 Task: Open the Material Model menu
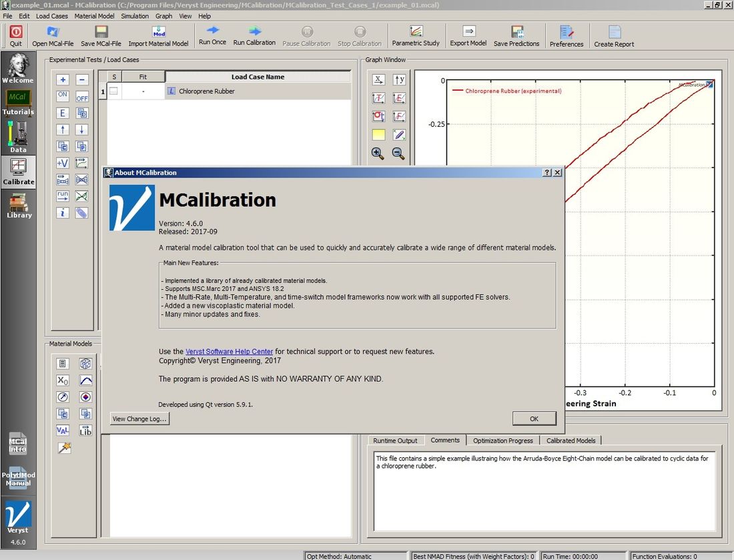94,16
